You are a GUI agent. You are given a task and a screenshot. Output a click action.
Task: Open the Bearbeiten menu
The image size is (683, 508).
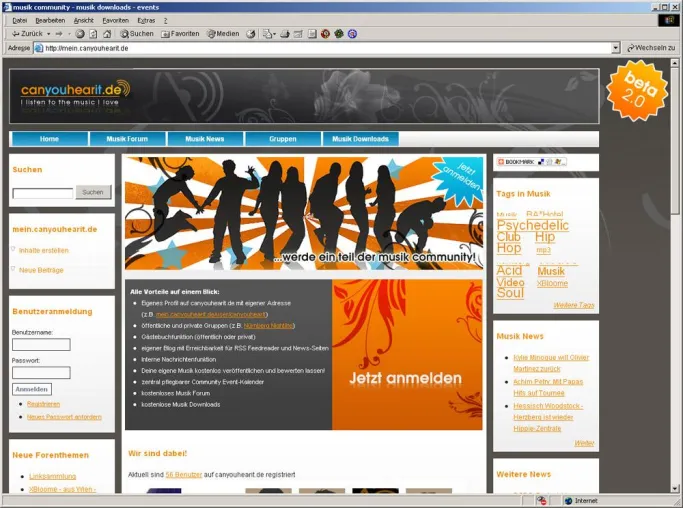click(x=50, y=20)
